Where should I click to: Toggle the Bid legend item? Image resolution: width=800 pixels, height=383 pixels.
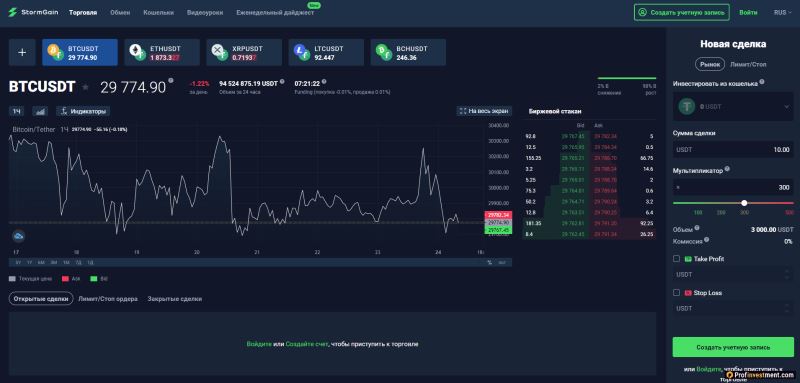coord(98,279)
